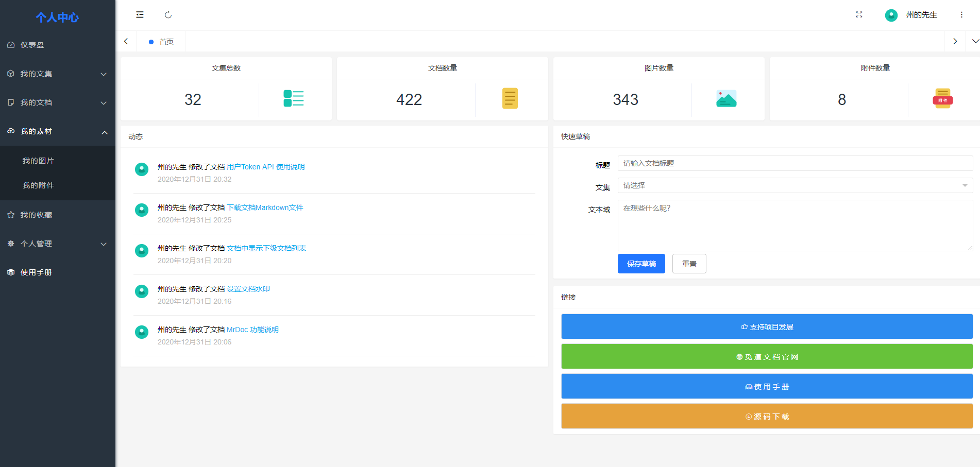
Task: Focus the 标题 document title input
Action: point(795,163)
